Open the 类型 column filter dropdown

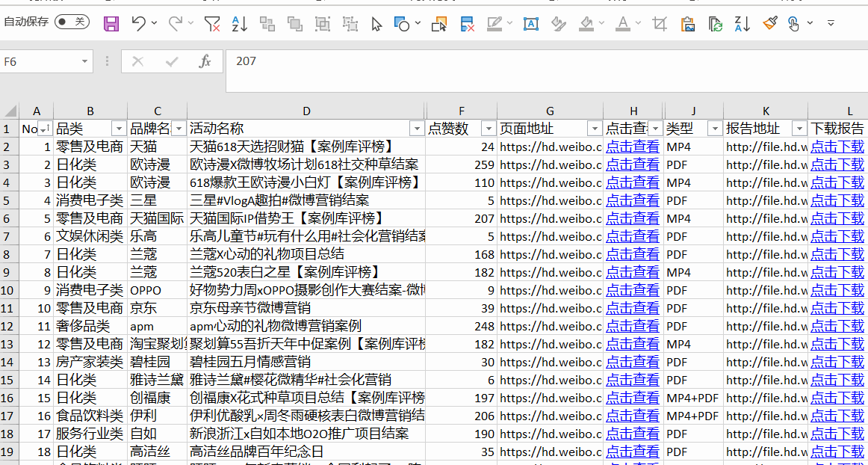coord(716,129)
